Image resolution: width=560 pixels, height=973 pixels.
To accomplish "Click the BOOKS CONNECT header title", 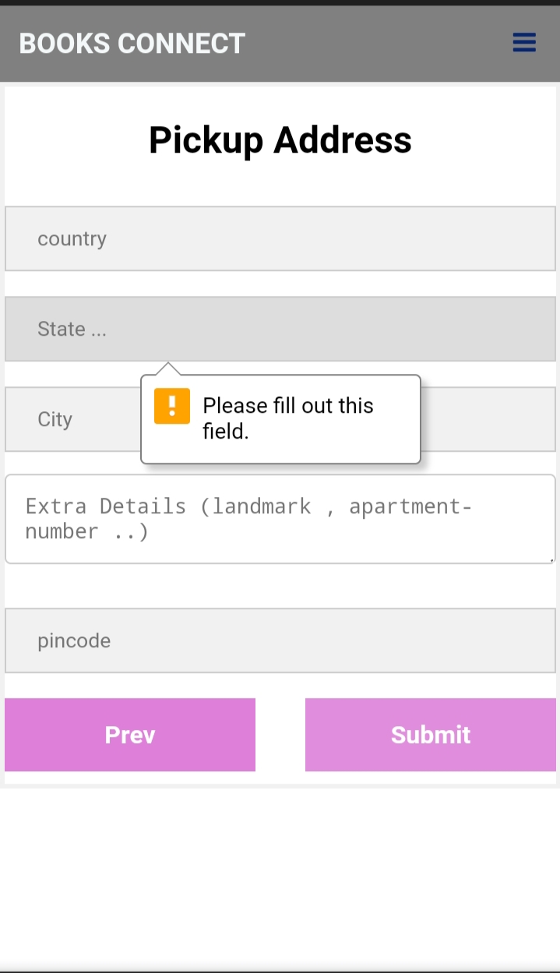I will coord(132,44).
